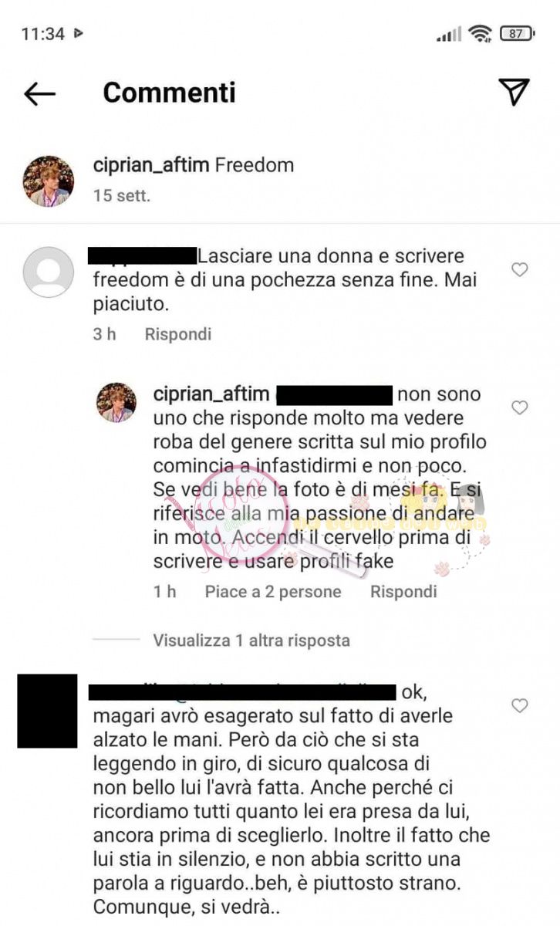Viewport: 560px width, 926px height.
Task: Reply to the first comment via Rispondi
Action: coord(178,334)
